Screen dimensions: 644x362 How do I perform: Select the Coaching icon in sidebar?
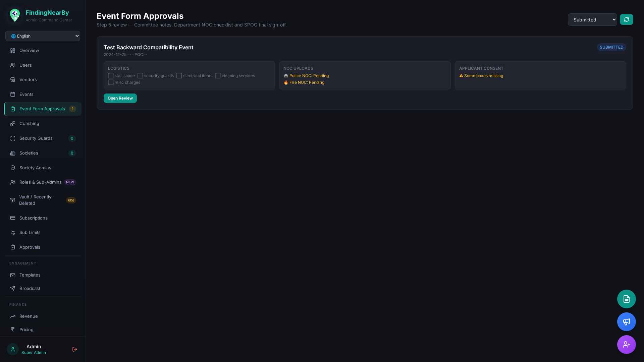[12, 123]
